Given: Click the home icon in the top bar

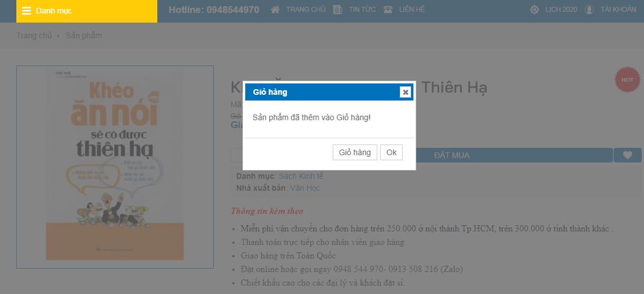Looking at the screenshot, I should coord(275,10).
